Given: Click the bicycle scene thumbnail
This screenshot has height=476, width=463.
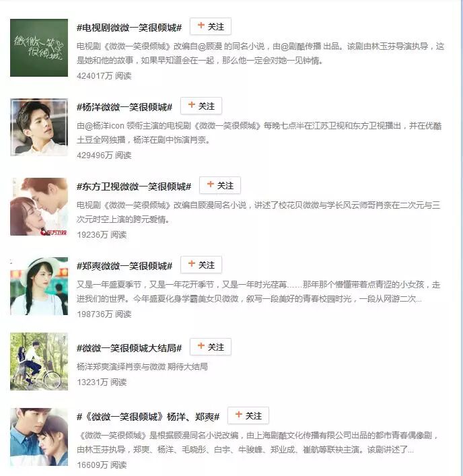Looking at the screenshot, I should pos(39,362).
